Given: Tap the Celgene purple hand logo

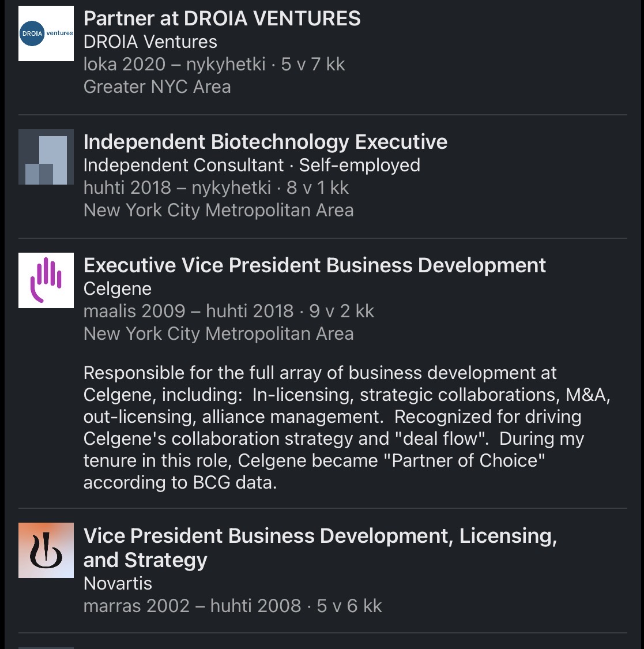Looking at the screenshot, I should click(46, 280).
